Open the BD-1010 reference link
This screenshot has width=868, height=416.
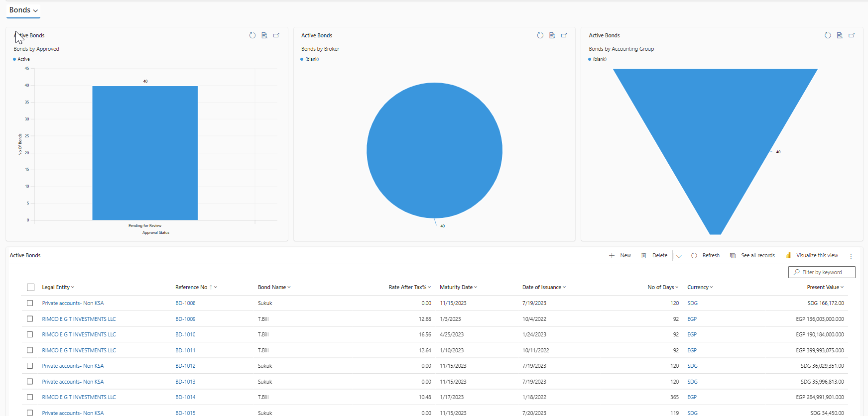click(185, 335)
